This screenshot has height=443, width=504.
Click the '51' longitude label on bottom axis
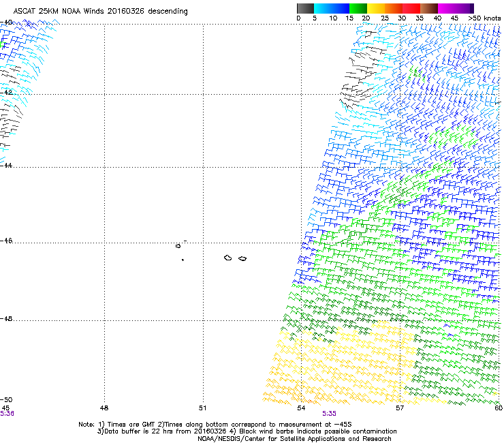(202, 408)
